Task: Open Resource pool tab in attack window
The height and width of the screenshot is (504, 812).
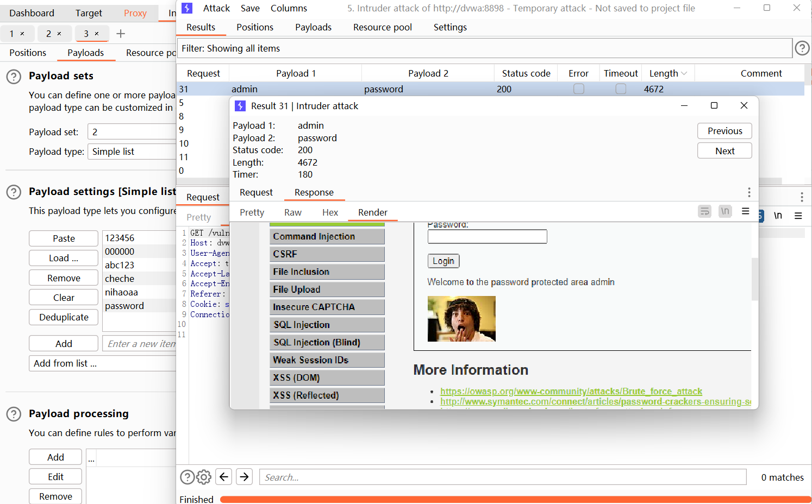Action: pos(383,27)
